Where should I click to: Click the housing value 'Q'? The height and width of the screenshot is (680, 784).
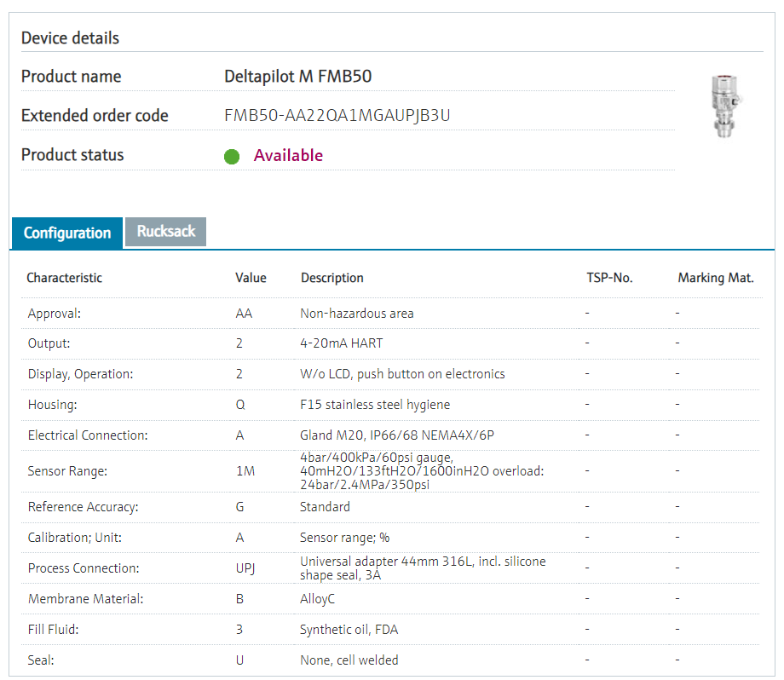[240, 405]
